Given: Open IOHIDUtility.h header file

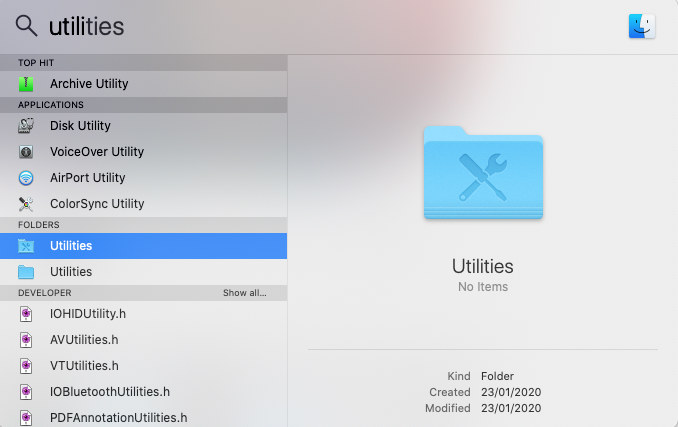Looking at the screenshot, I should 88,314.
